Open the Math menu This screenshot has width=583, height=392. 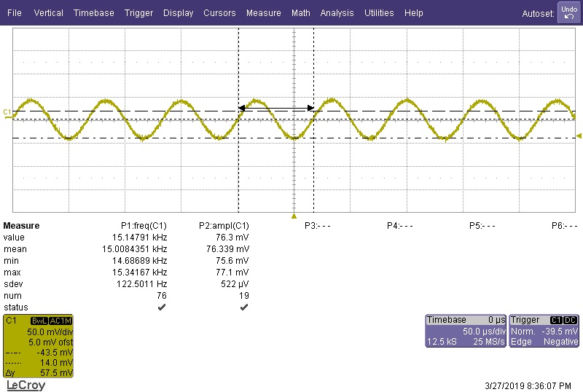click(x=301, y=13)
